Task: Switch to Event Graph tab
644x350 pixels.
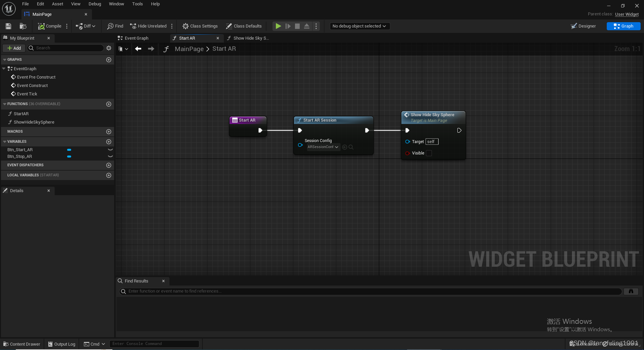Action: (x=137, y=38)
